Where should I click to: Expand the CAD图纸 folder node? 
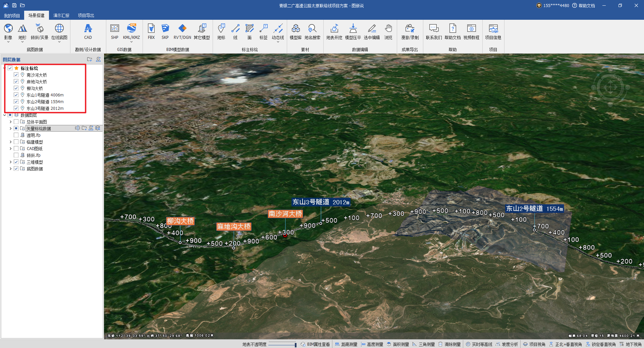click(x=10, y=149)
